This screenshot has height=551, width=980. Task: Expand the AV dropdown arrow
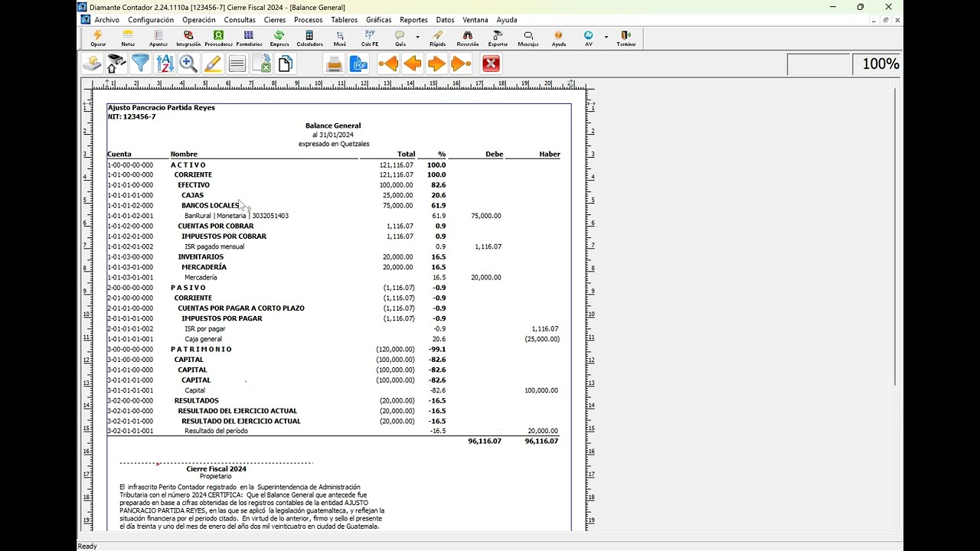(x=606, y=37)
